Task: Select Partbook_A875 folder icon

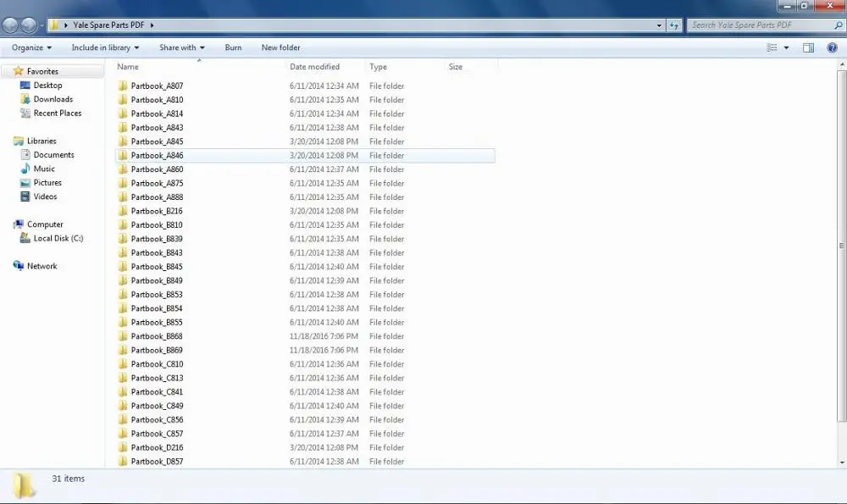Action: [x=123, y=183]
